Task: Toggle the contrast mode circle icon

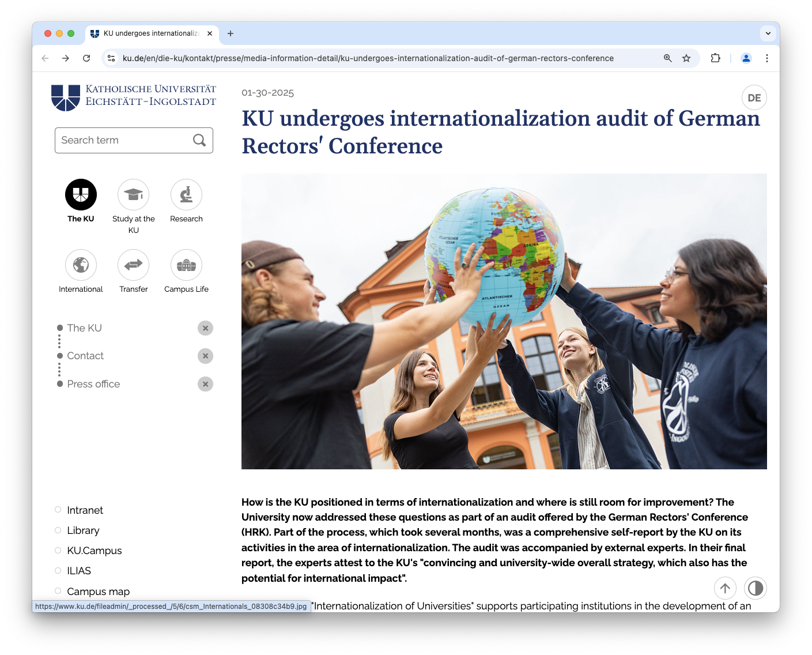Action: click(756, 588)
